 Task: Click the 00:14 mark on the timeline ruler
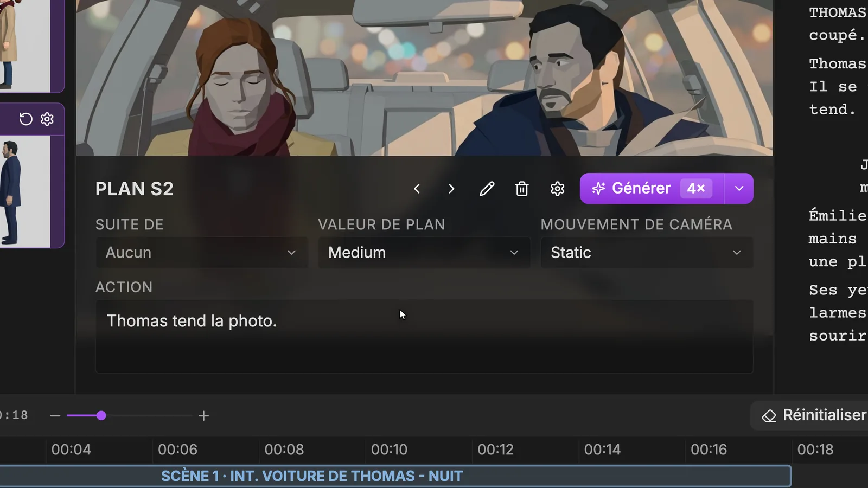[x=602, y=450]
